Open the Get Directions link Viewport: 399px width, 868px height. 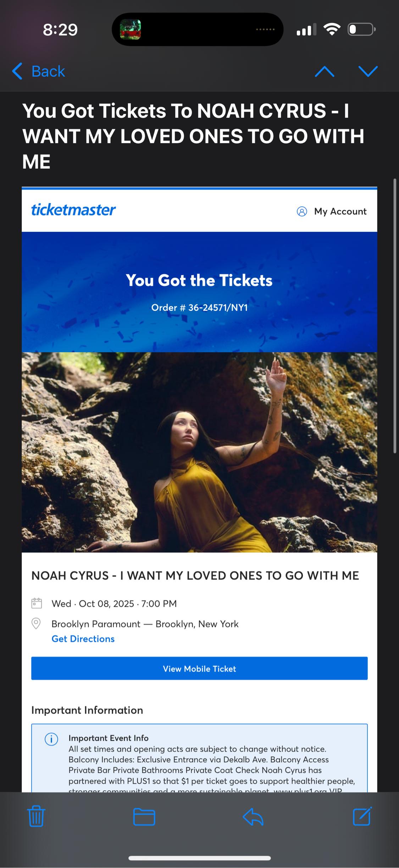(x=83, y=639)
